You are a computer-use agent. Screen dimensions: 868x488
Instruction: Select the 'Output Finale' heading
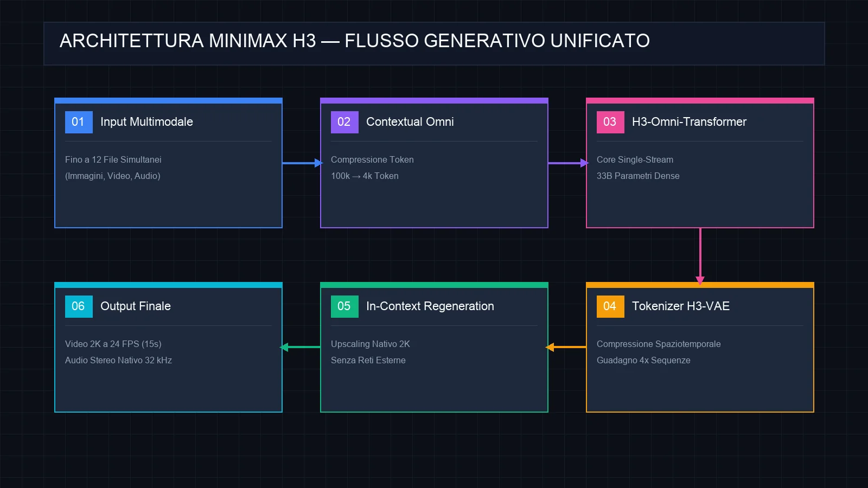pos(136,306)
